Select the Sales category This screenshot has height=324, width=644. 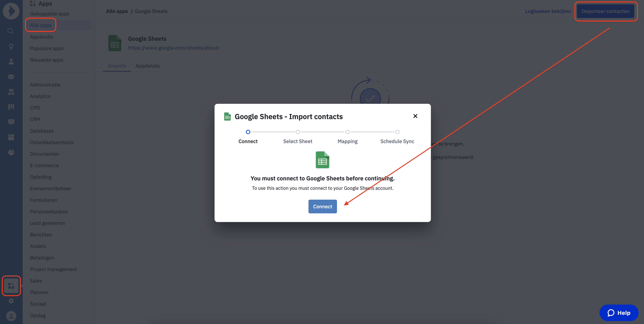coord(36,281)
